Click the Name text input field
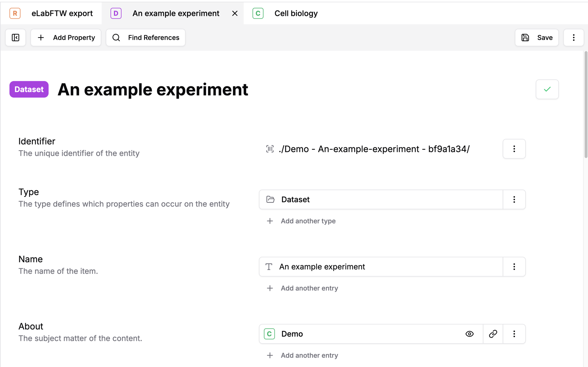Screen dimensions: 588x367 386,267
